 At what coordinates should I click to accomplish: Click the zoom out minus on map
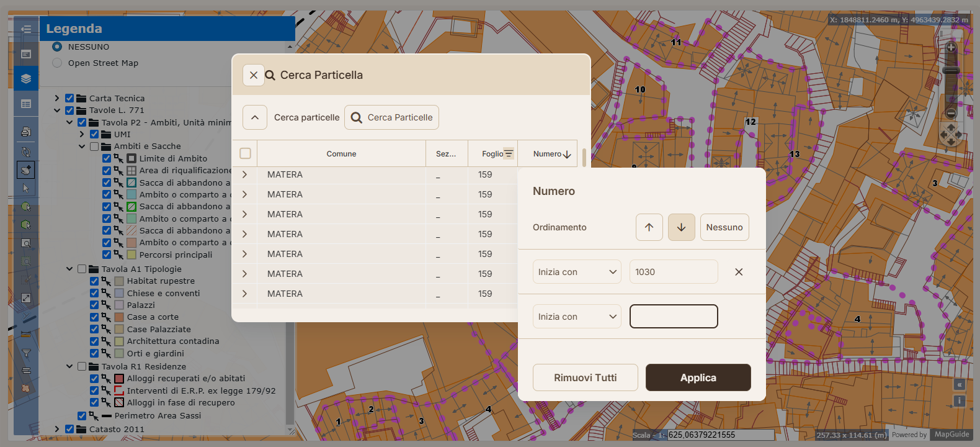tap(951, 113)
